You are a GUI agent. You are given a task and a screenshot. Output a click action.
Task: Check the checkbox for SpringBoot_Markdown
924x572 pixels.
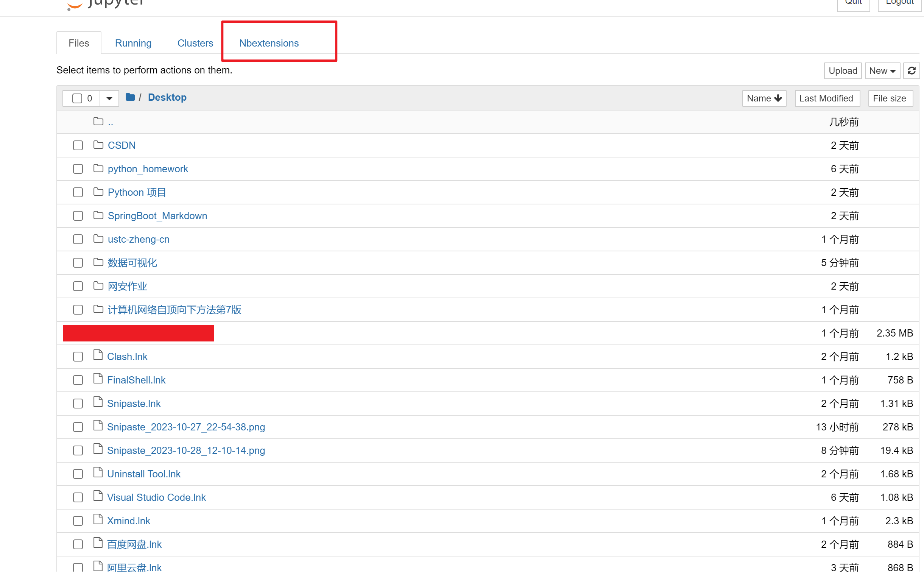(x=78, y=215)
